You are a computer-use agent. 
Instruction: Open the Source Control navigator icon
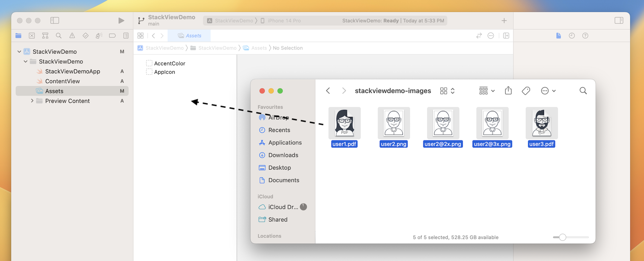click(32, 36)
